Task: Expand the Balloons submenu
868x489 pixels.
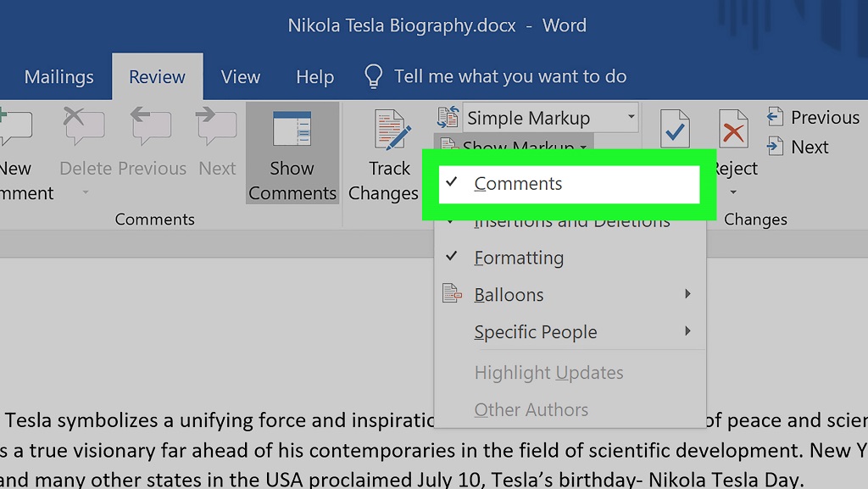Action: tap(509, 295)
